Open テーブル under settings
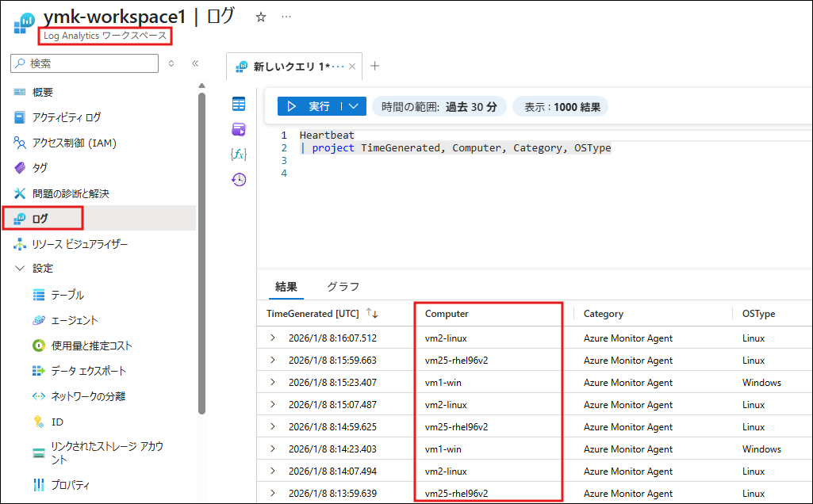This screenshot has width=813, height=504. coord(67,295)
